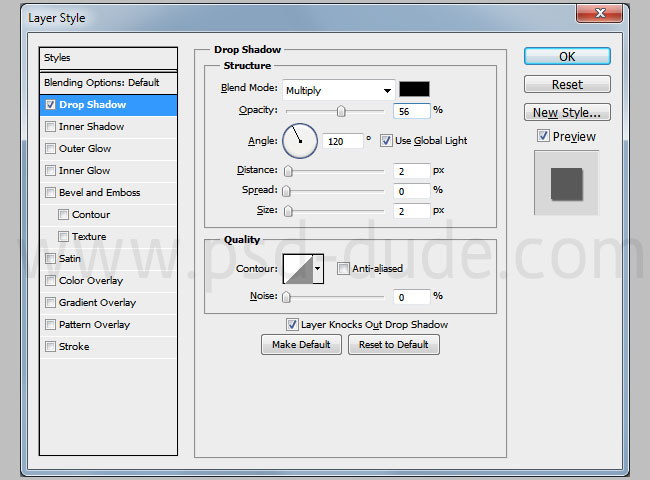The width and height of the screenshot is (650, 480).
Task: Click the New Style... button
Action: 567,112
